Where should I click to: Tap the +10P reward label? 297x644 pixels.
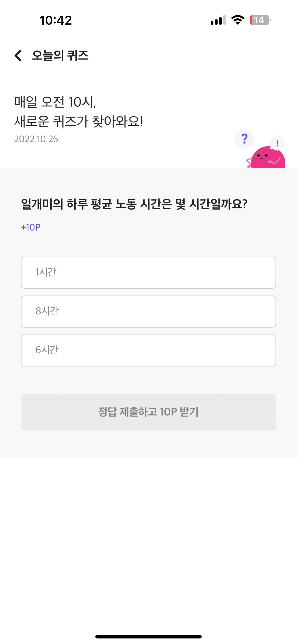coord(31,227)
